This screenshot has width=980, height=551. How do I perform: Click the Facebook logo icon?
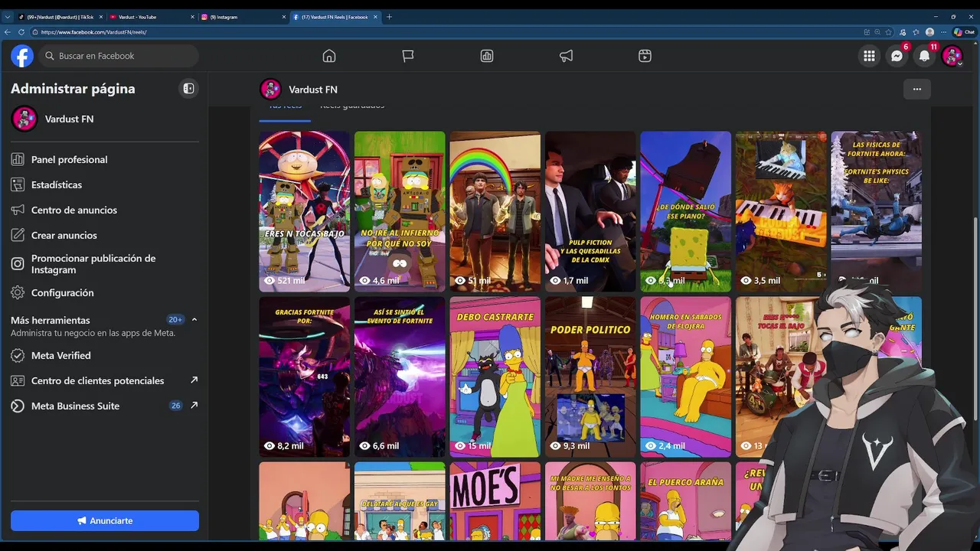[x=22, y=56]
